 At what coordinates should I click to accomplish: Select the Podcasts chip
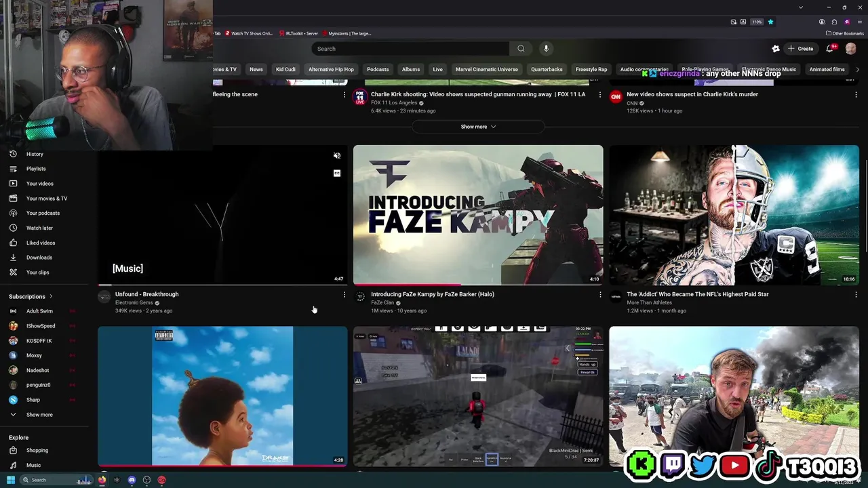click(378, 69)
